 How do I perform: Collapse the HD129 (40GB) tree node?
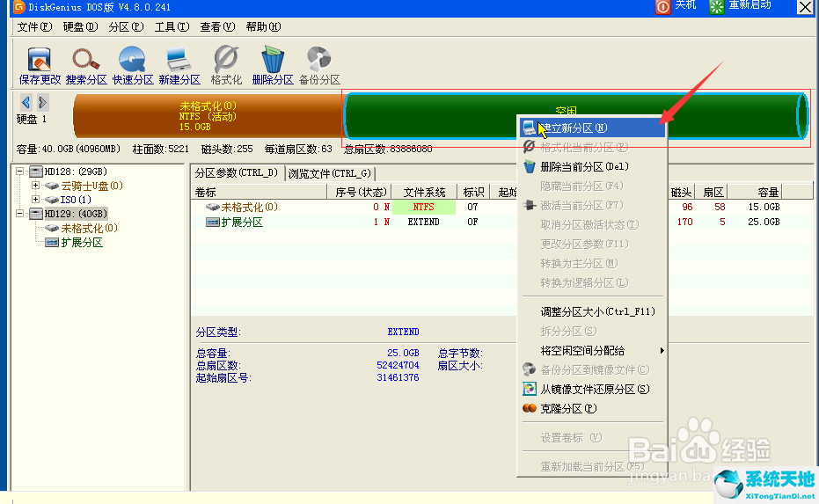(21, 214)
